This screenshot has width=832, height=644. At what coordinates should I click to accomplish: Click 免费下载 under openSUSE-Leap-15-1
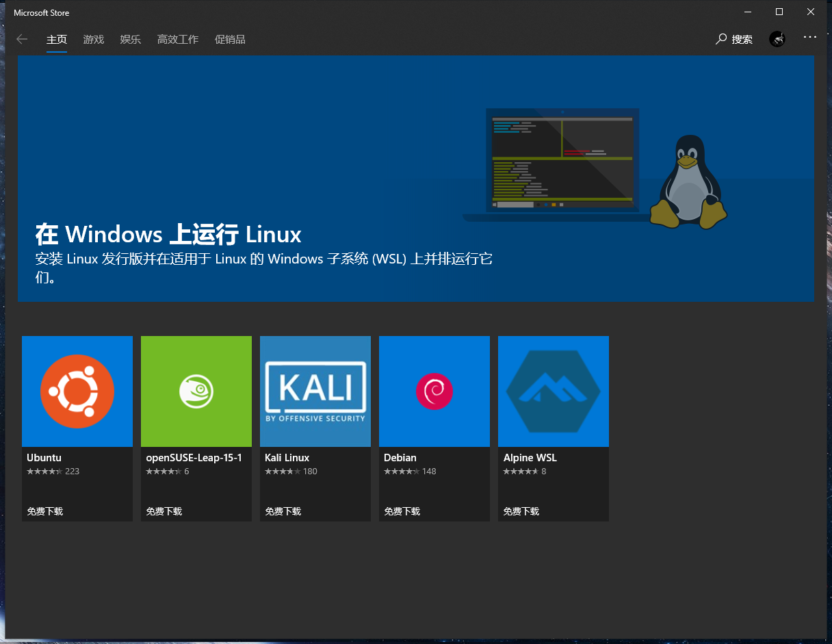(164, 511)
